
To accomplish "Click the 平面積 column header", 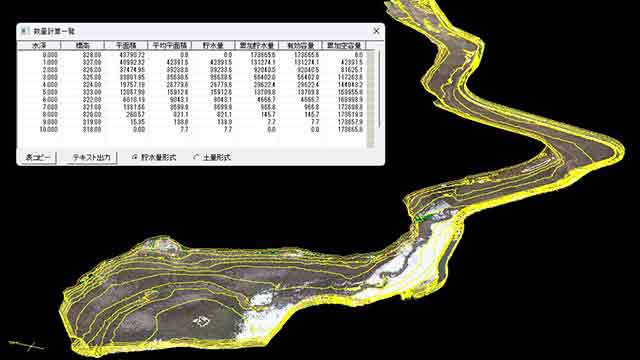I will click(x=127, y=45).
